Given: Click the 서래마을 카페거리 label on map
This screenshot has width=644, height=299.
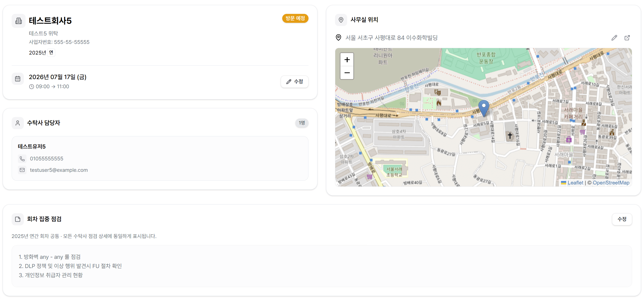Looking at the screenshot, I should 573,113.
